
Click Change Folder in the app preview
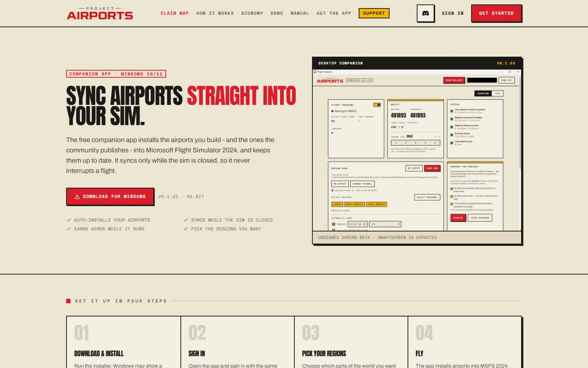click(x=362, y=184)
